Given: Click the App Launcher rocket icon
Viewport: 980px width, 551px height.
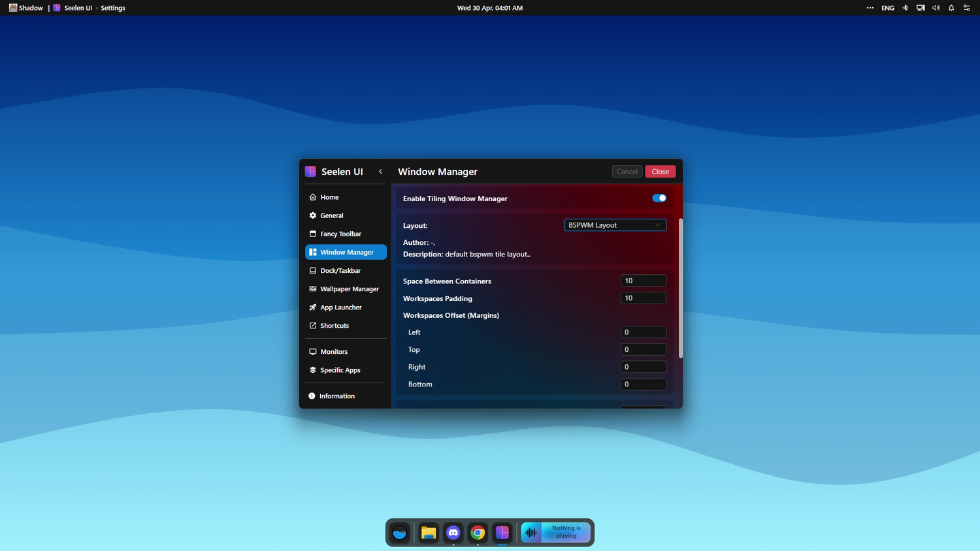Looking at the screenshot, I should point(313,307).
